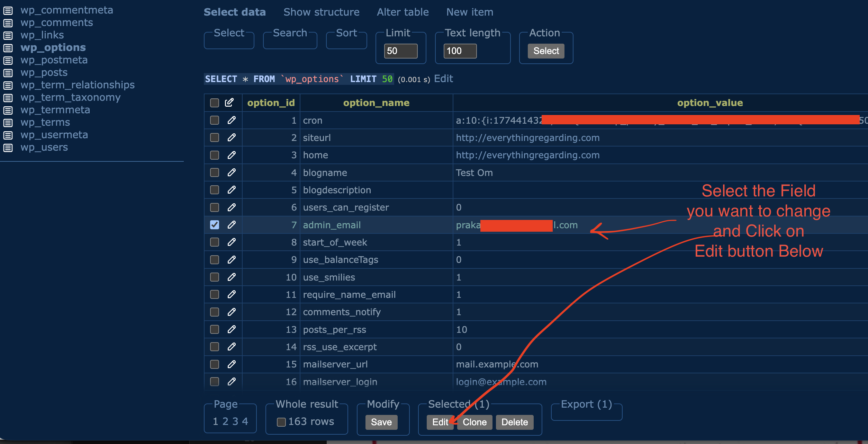Check the select-all checkbox in header
Image resolution: width=868 pixels, height=444 pixels.
tap(215, 103)
